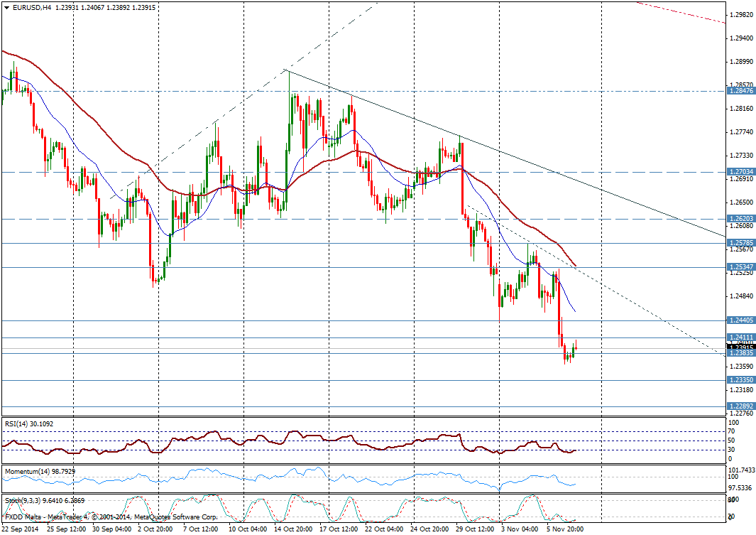Click the 1.29820 top price axis label
756x535 pixels.
tap(741, 14)
